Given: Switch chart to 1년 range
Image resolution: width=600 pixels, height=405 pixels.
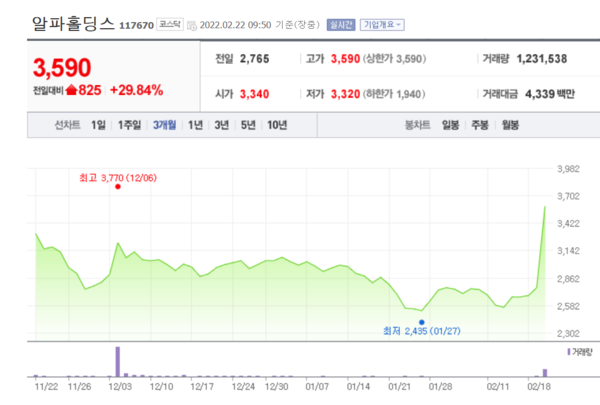Looking at the screenshot, I should pos(195,125).
